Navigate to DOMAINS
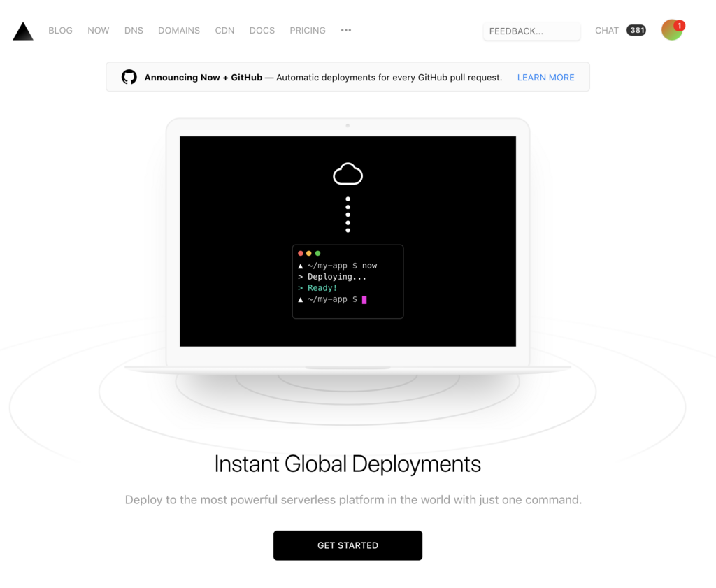The image size is (716, 588). (x=179, y=31)
